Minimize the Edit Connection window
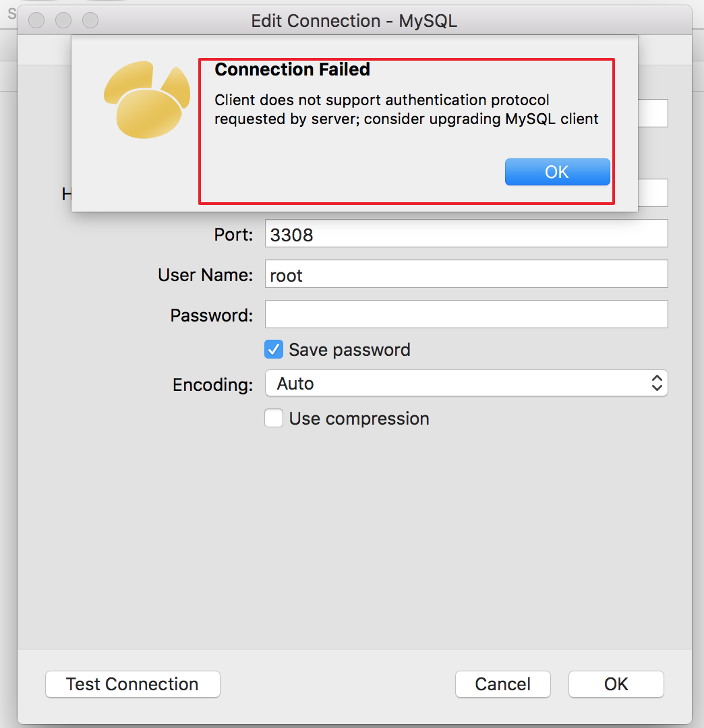 point(63,21)
